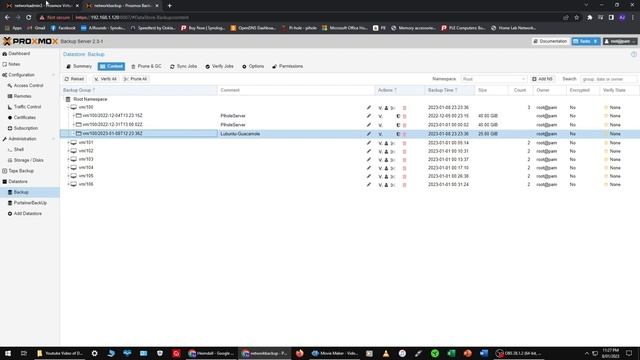Open the Documentation button
Screen dimensions: 640x360
tap(550, 41)
